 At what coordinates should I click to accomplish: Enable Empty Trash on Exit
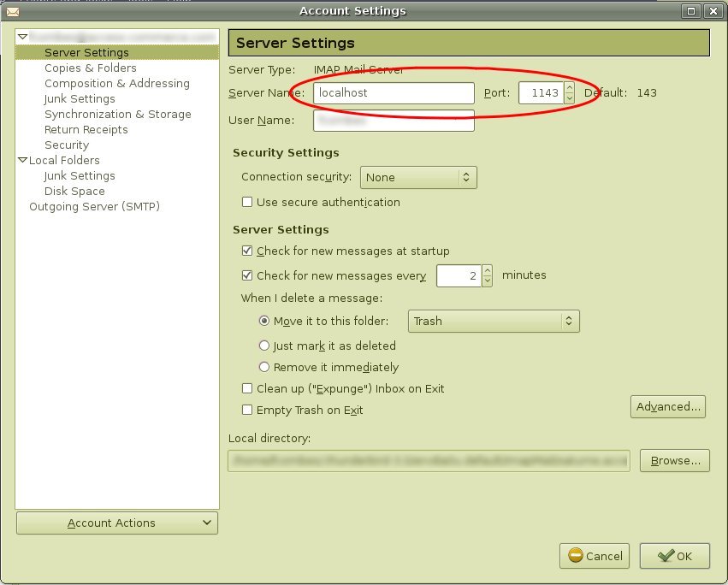[247, 410]
